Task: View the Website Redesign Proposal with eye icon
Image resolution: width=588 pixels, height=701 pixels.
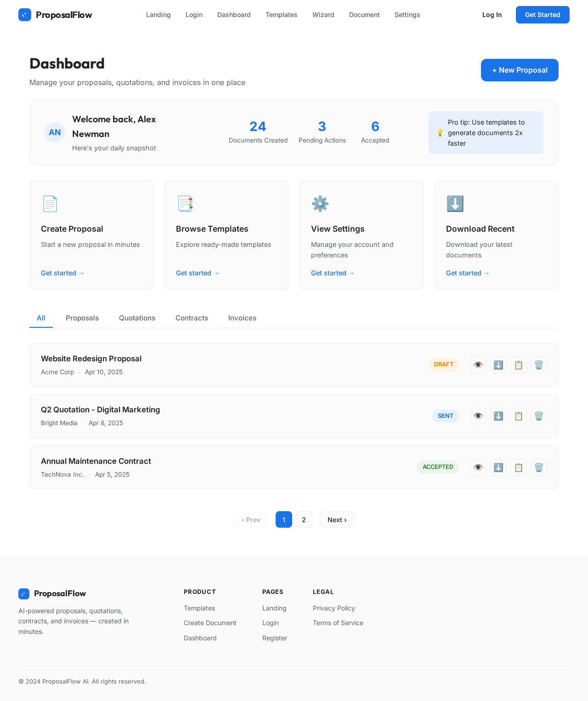Action: pos(478,365)
